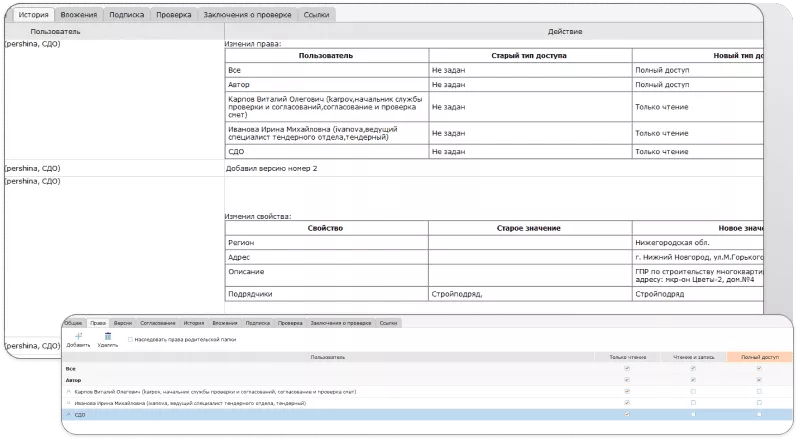
Task: Toggle Чтение и запись checkbox for Автор
Action: [692, 380]
